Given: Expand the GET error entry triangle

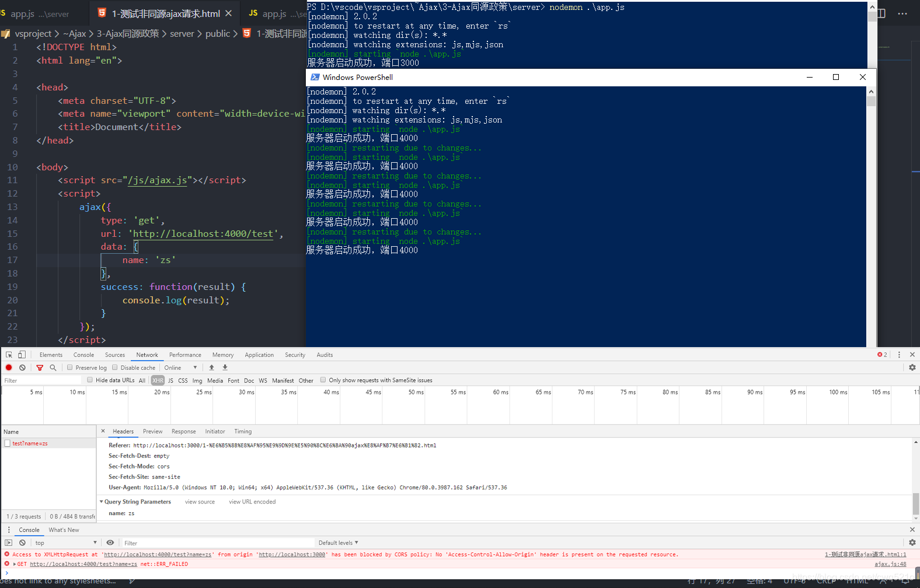Looking at the screenshot, I should (14, 564).
